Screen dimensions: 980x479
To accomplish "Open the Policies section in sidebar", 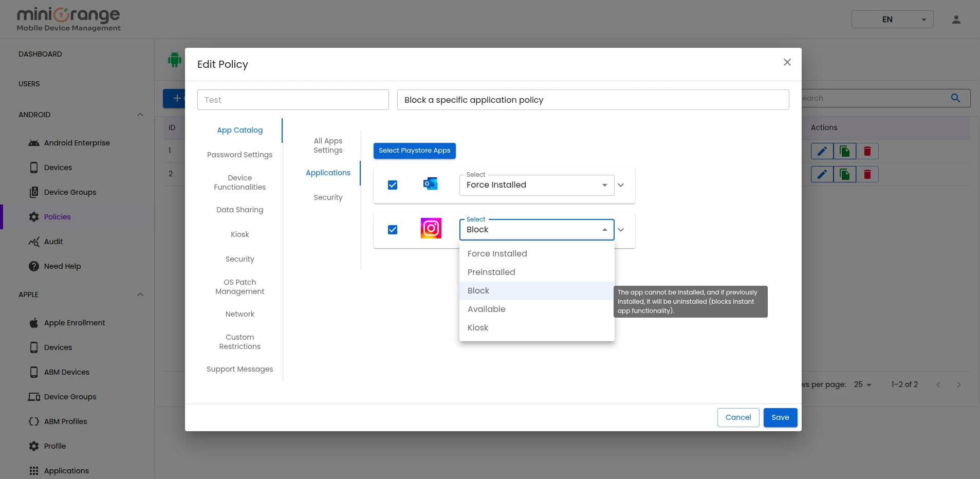I will [x=58, y=216].
